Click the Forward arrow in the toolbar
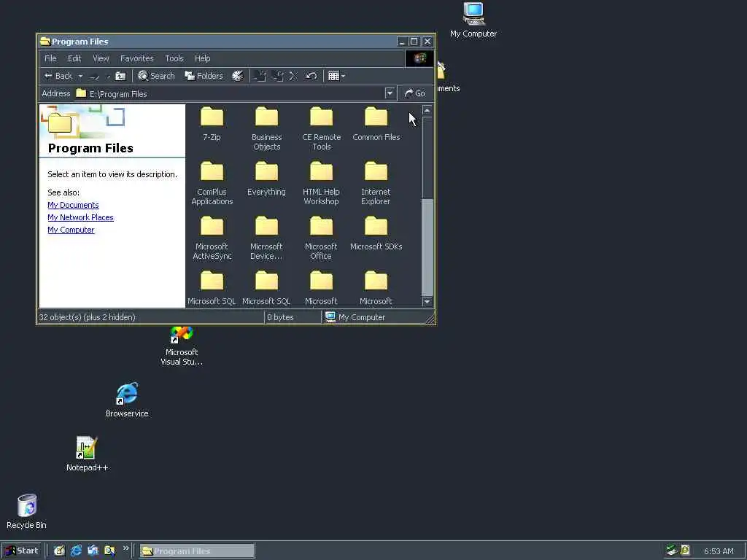 pyautogui.click(x=95, y=76)
